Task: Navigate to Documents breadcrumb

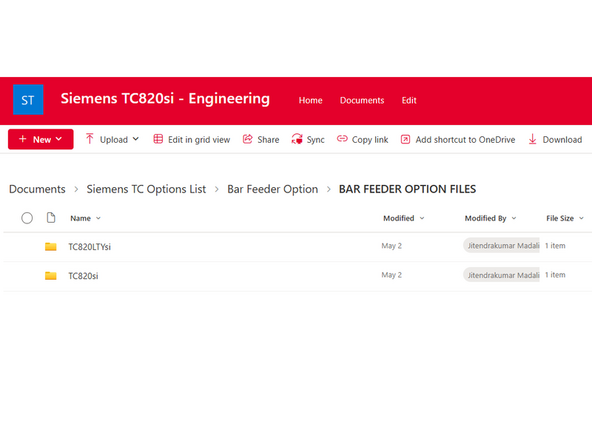Action: (x=37, y=189)
